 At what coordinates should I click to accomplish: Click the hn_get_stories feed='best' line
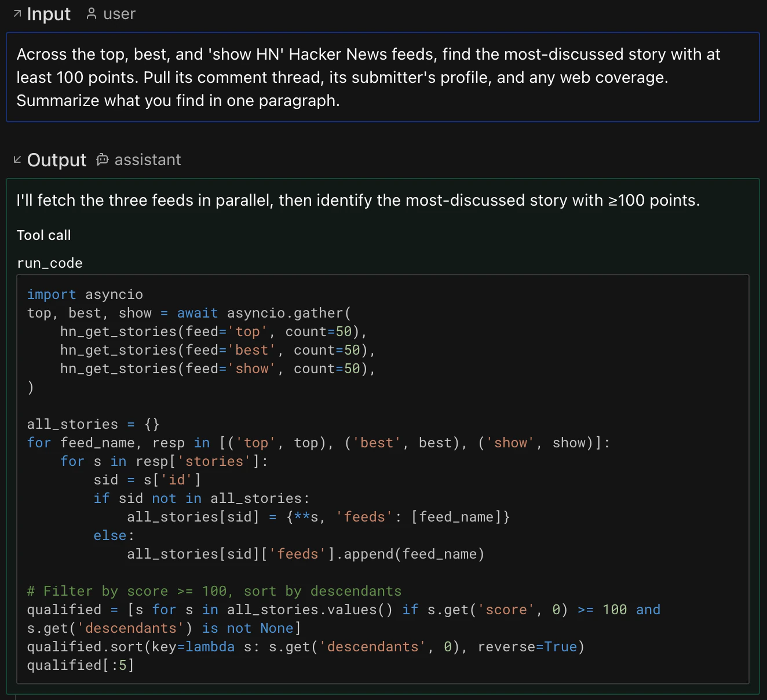coord(218,350)
